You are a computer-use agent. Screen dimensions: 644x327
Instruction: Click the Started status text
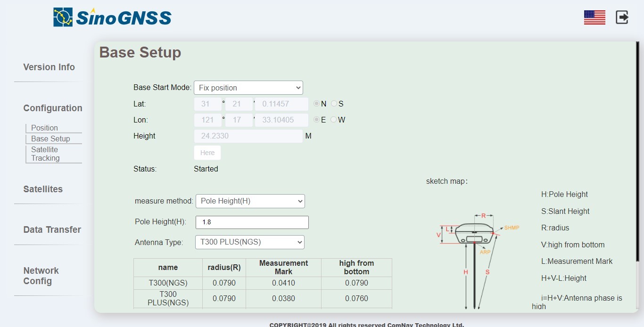206,169
